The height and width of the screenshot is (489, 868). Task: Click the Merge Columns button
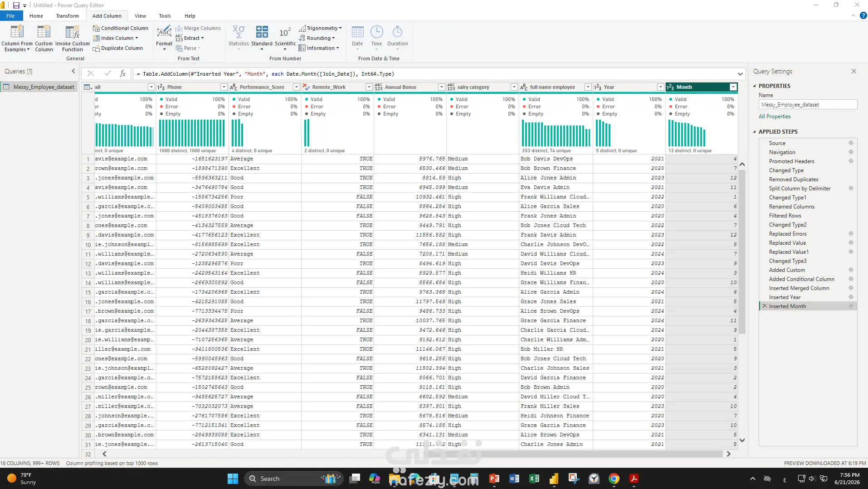198,28
